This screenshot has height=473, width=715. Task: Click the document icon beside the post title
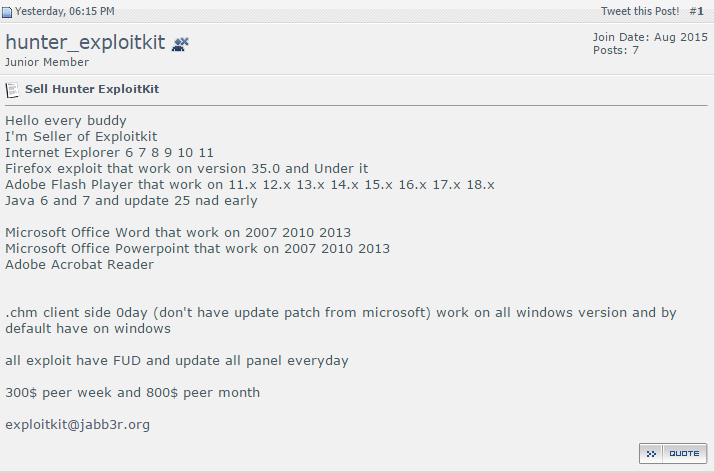pyautogui.click(x=12, y=90)
